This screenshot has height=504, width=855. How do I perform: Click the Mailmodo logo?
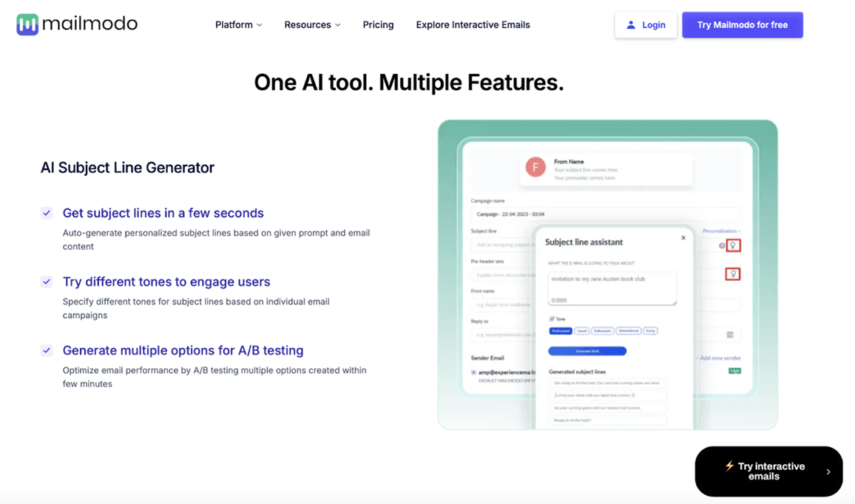(x=77, y=24)
